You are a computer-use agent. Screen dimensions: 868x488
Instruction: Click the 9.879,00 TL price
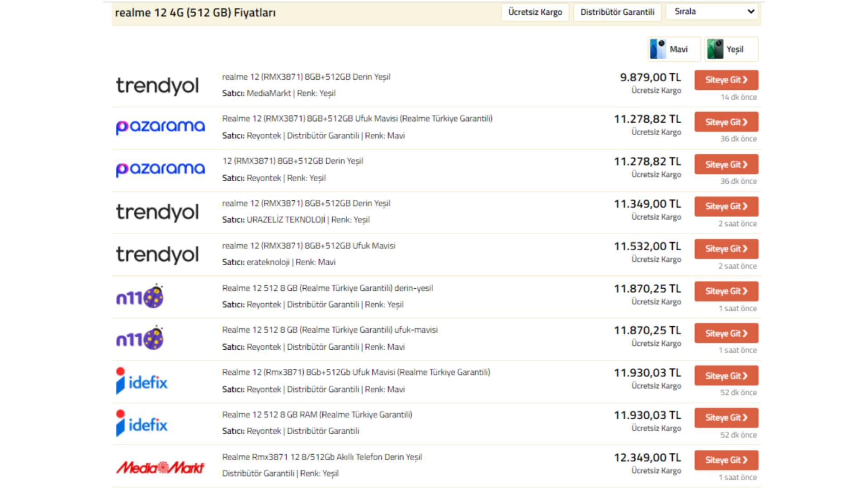[650, 78]
